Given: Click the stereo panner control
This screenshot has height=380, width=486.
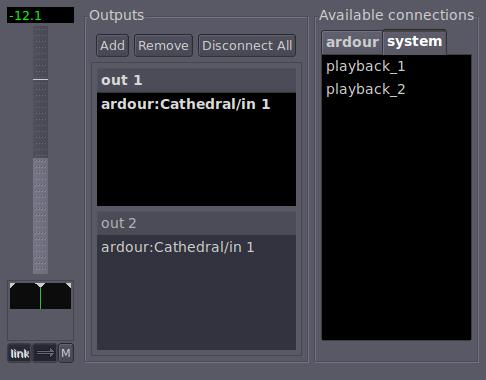Looking at the screenshot, I should point(40,296).
